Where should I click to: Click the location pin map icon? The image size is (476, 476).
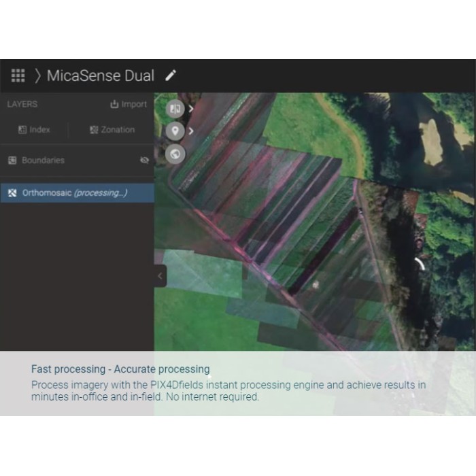[x=175, y=131]
